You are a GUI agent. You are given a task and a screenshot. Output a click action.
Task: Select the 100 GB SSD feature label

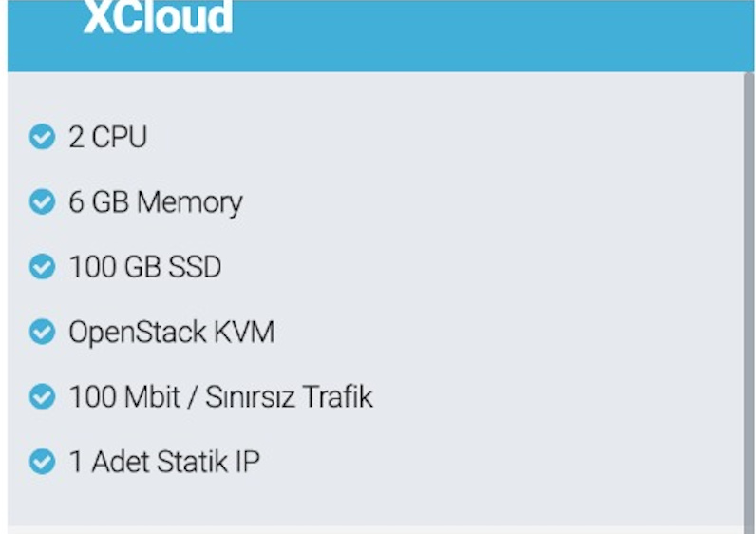click(145, 266)
